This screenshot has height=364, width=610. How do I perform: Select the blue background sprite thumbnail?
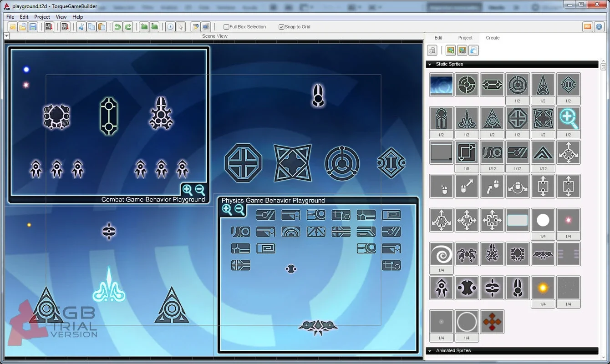(442, 85)
